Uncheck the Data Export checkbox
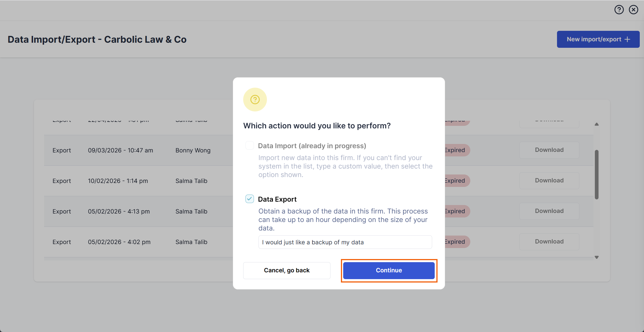Screen dimensions: 644x332 click(x=250, y=199)
